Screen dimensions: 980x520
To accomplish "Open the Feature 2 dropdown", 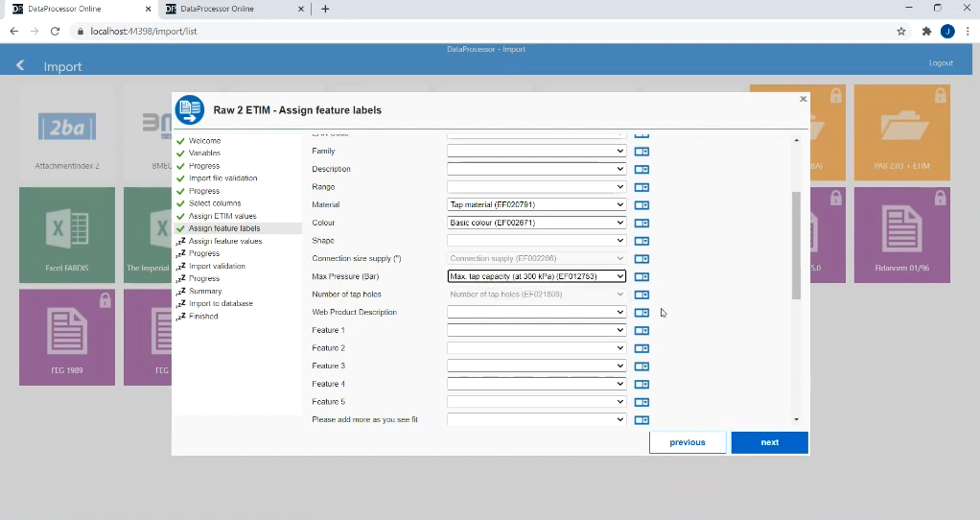I will [x=536, y=348].
